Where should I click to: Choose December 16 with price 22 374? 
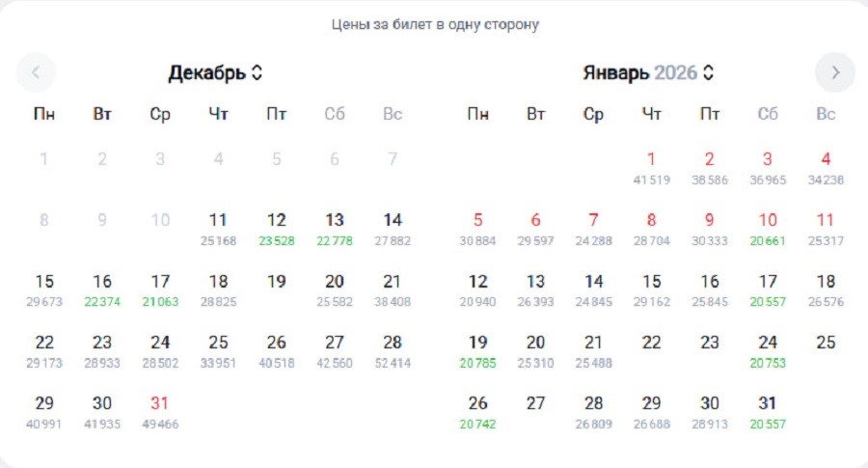coord(102,290)
